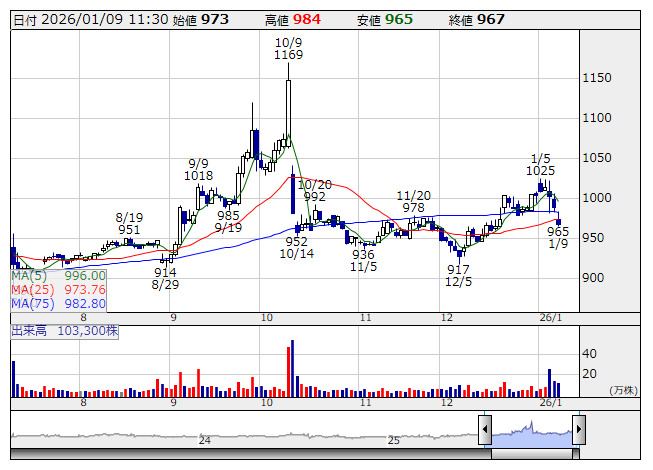
Task: Click the 1150 price axis label
Action: pyautogui.click(x=597, y=78)
